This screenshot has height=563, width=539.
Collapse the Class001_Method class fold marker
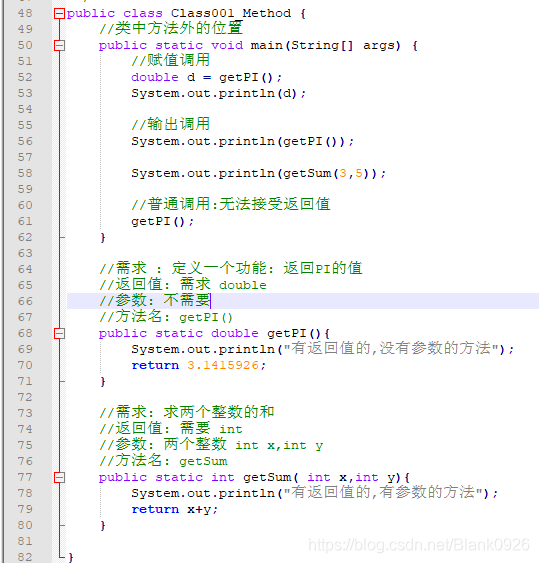click(59, 14)
